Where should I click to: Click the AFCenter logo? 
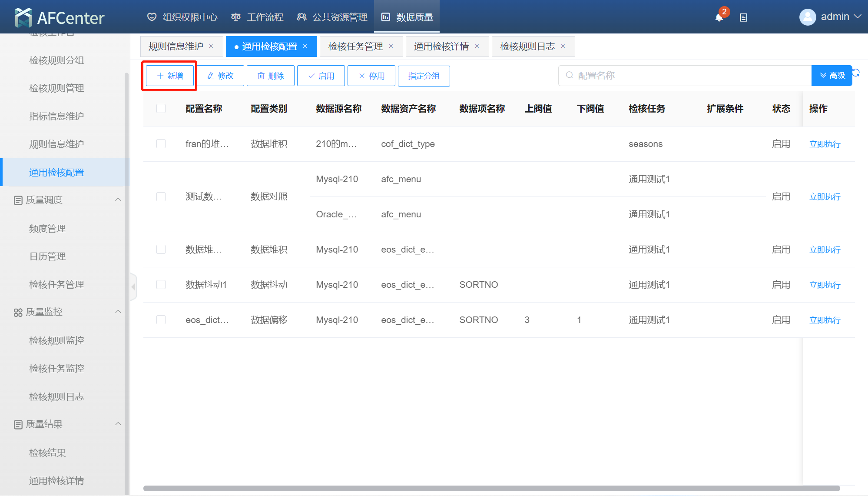[60, 17]
